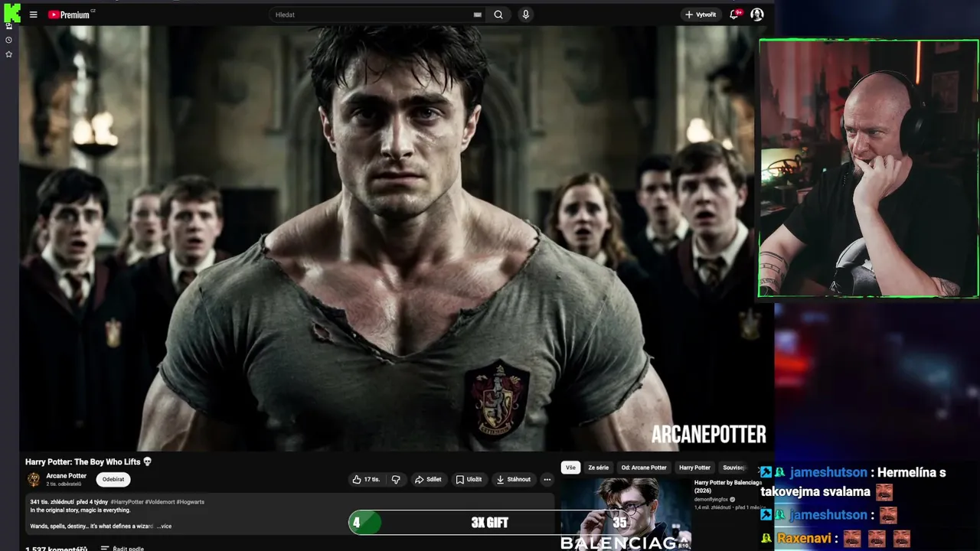This screenshot has width=980, height=551.
Task: Dislike the video with thumbs down
Action: point(396,479)
